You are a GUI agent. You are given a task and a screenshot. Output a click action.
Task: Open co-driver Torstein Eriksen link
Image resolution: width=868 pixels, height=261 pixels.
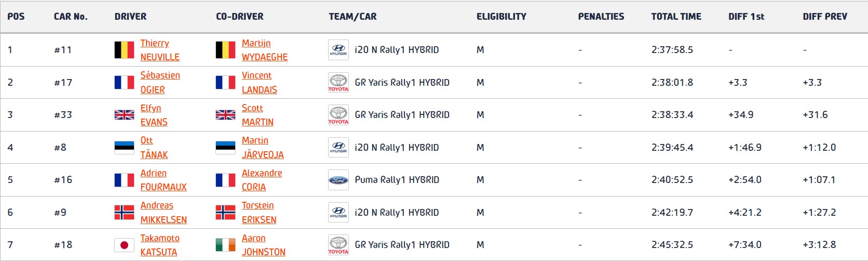click(x=259, y=213)
